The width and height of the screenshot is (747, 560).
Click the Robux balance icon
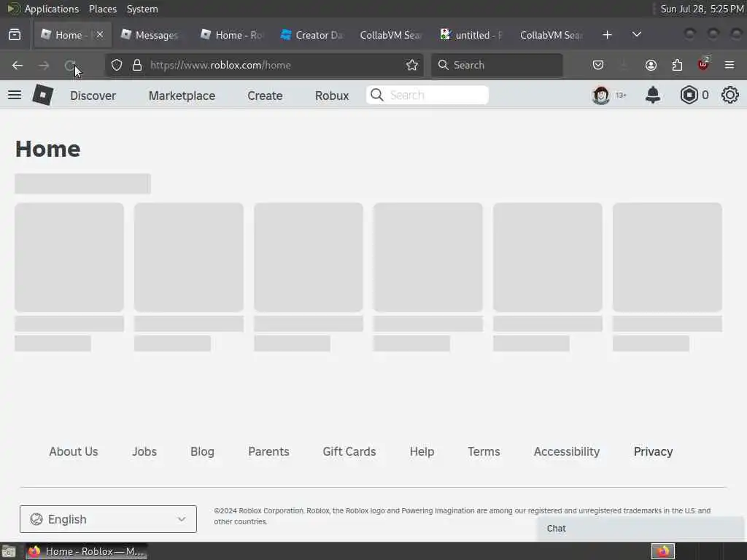(689, 96)
